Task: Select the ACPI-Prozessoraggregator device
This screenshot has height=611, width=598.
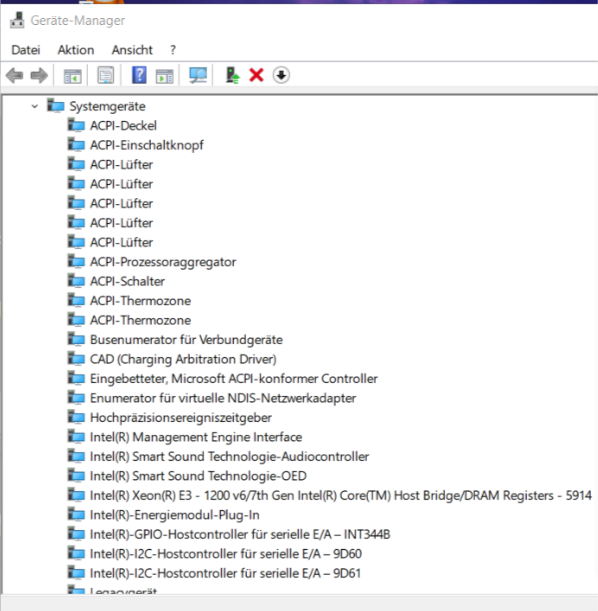Action: [x=163, y=262]
